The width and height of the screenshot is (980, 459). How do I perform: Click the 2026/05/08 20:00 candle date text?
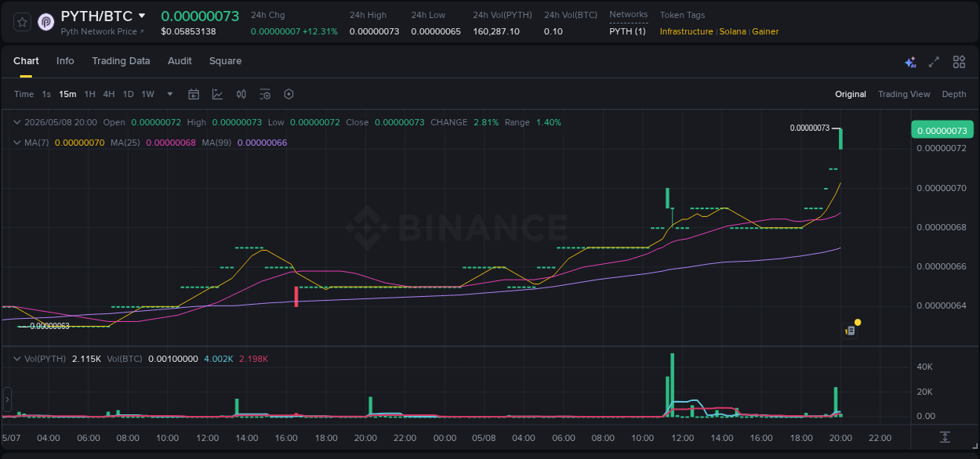[x=61, y=122]
